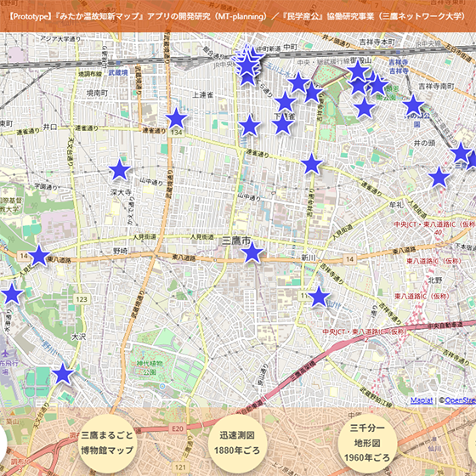Select star marker directly below 御殿山 label
476x476 pixels.
click(x=358, y=71)
